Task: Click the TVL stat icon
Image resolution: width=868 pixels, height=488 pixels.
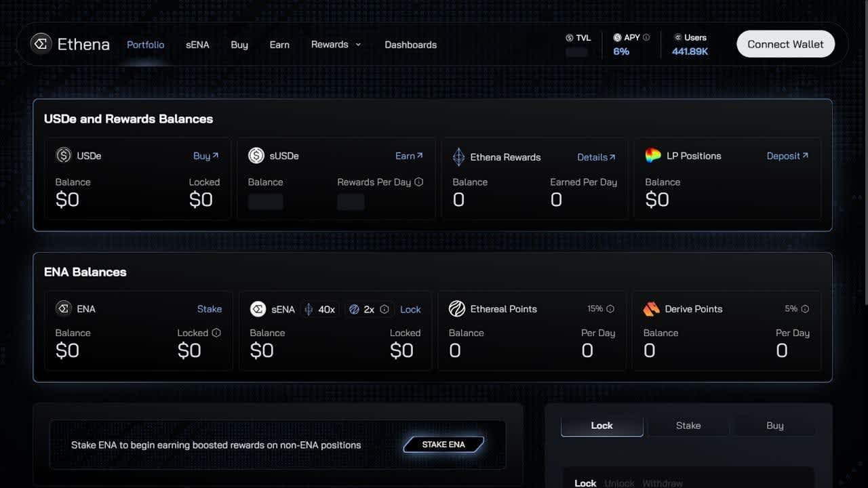Action: click(569, 38)
